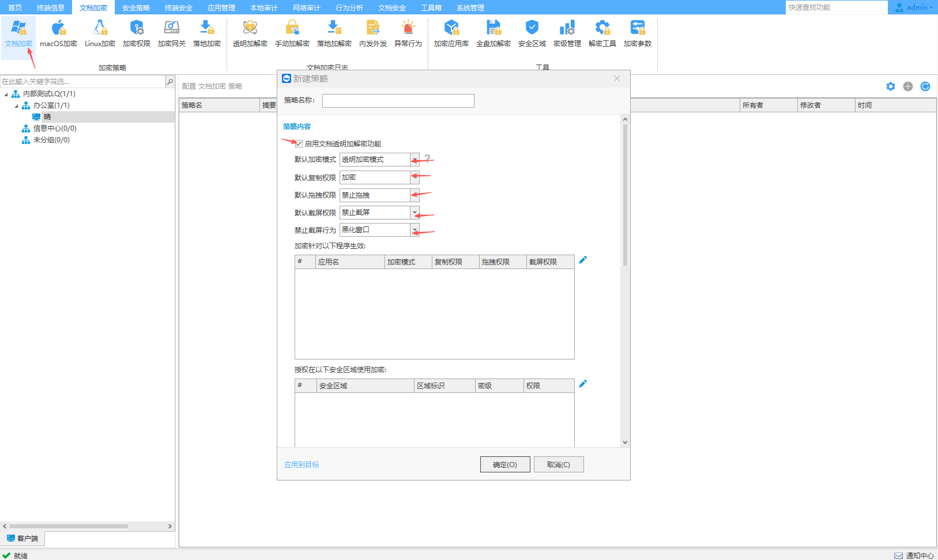
Task: Click the 策略名称 input field
Action: click(398, 101)
